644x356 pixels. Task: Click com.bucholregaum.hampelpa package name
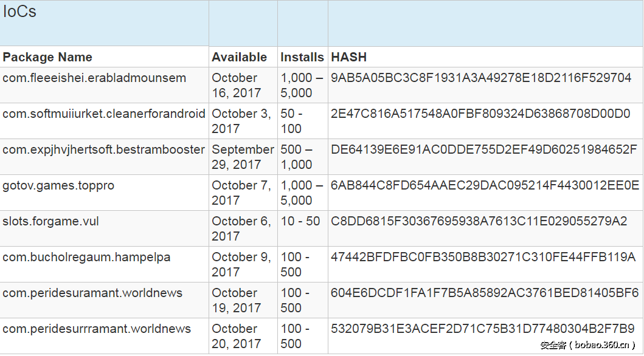(x=86, y=257)
